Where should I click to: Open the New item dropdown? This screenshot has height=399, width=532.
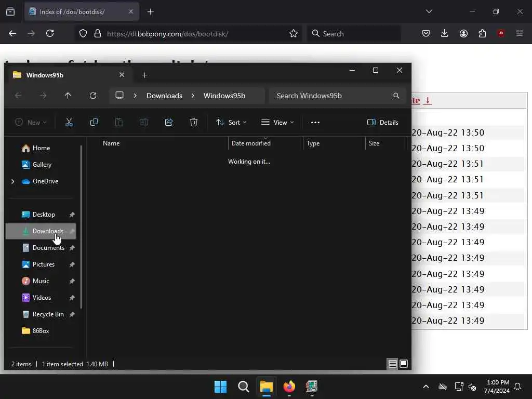coord(31,123)
